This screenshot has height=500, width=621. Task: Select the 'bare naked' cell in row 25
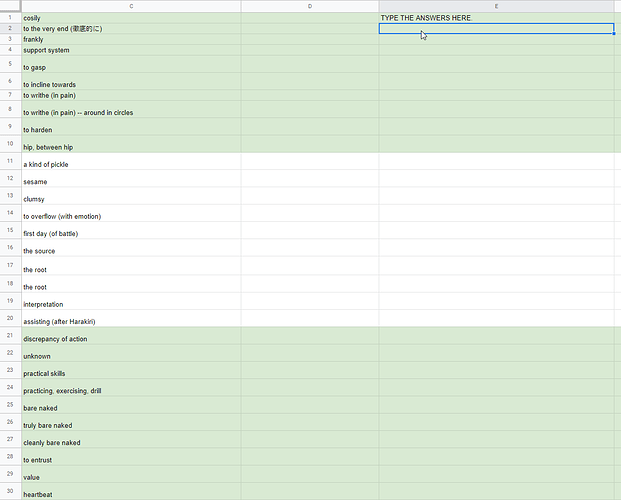[x=131, y=405]
